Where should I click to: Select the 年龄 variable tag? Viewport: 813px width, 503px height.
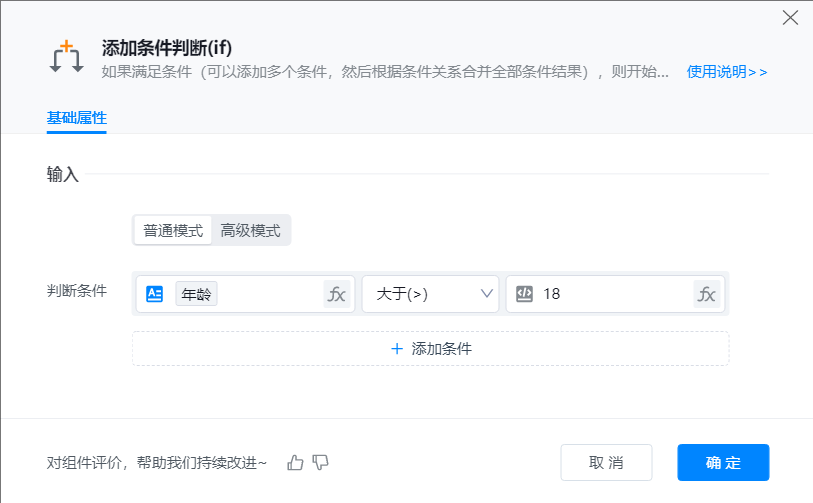[196, 294]
